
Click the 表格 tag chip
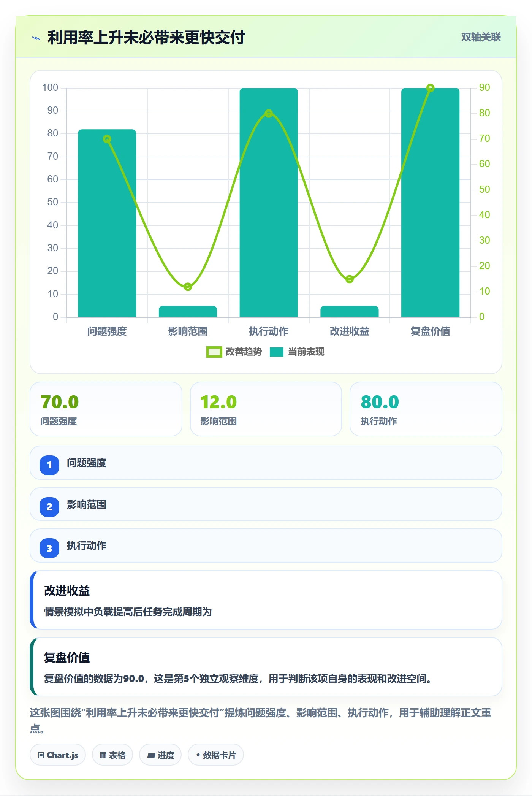coord(112,755)
